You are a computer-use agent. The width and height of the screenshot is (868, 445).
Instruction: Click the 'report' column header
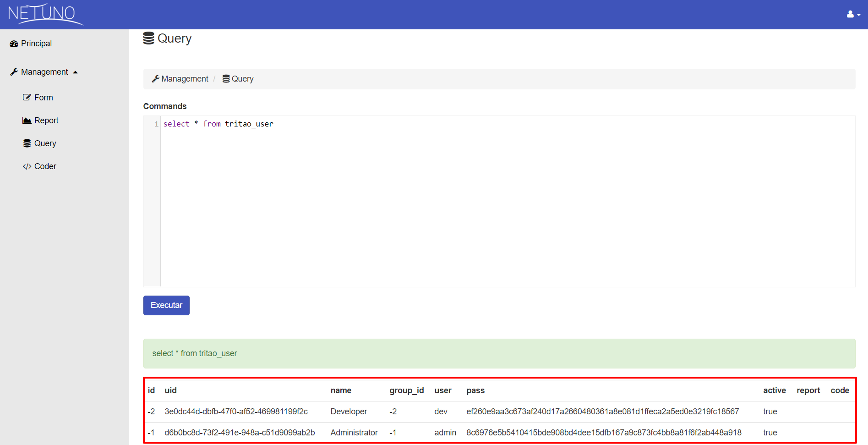point(808,390)
